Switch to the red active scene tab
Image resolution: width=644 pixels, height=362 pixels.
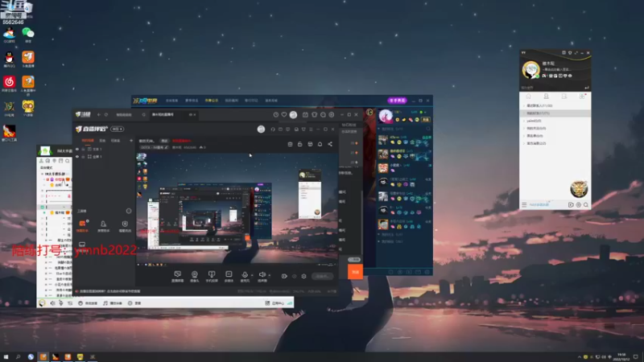87,141
